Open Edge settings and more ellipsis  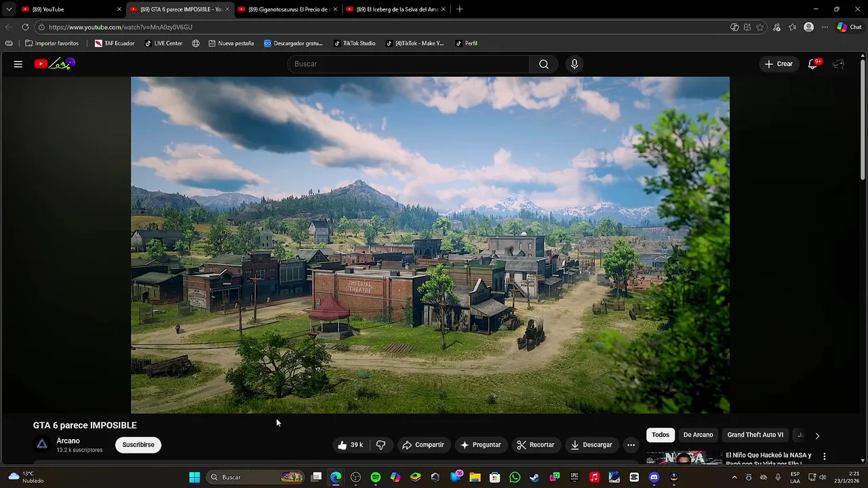pos(825,27)
